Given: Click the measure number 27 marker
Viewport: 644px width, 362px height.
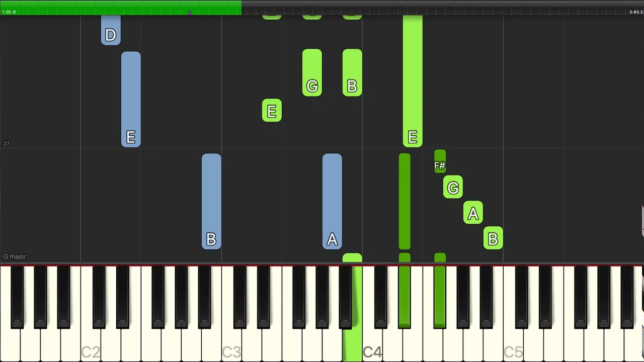Looking at the screenshot, I should [x=7, y=143].
